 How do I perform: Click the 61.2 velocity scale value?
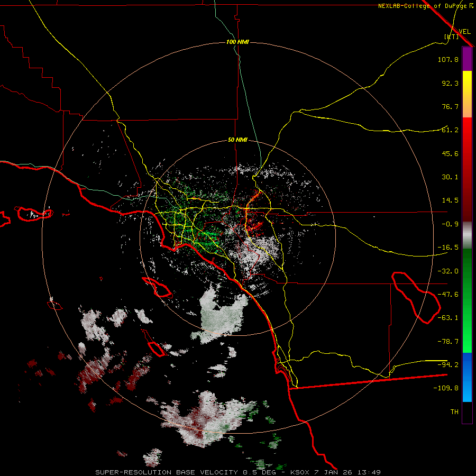tap(450, 130)
